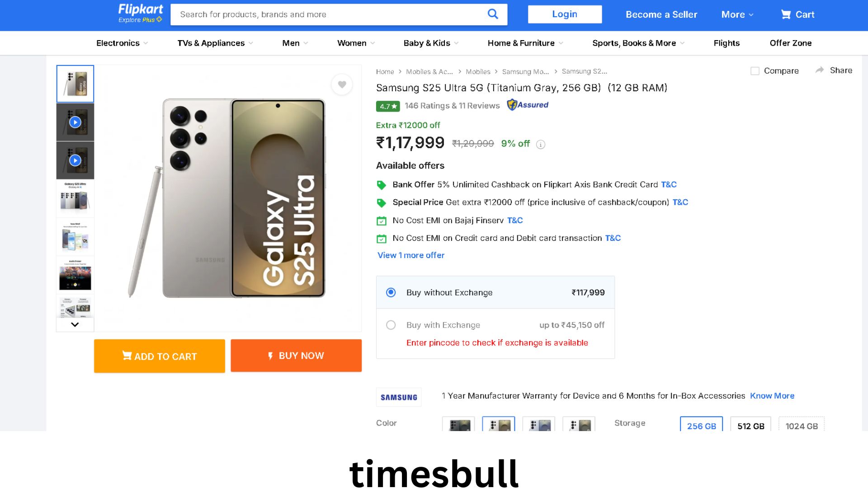Select Buy with Exchange option
The width and height of the screenshot is (868, 488).
pyautogui.click(x=391, y=325)
